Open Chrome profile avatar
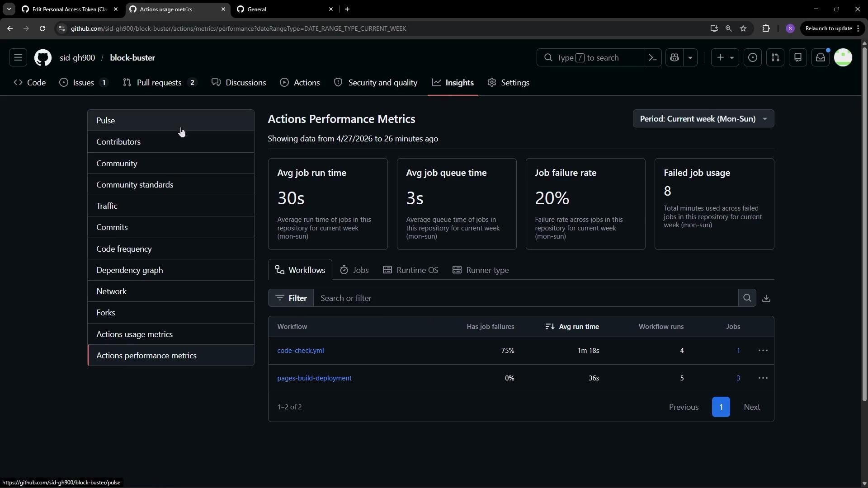868x488 pixels. pos(790,28)
